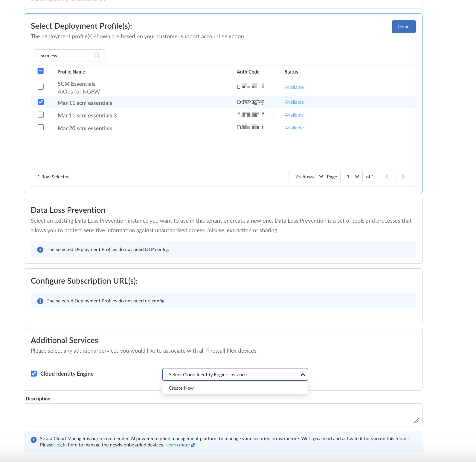Click the Strata Cloud Manager info icon

click(33, 440)
